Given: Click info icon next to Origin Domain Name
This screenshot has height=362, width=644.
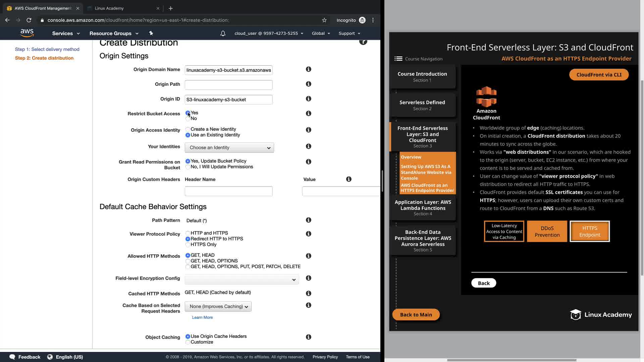Looking at the screenshot, I should click(x=308, y=69).
